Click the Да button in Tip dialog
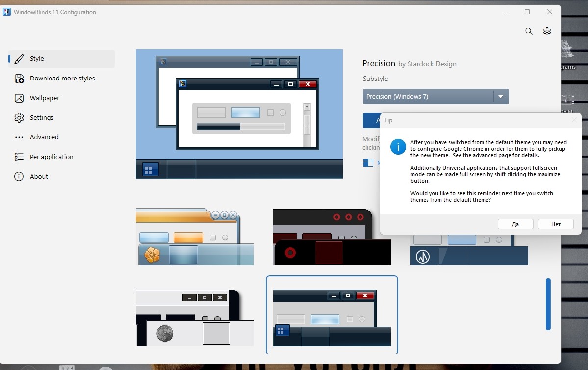588x370 pixels. pos(515,224)
